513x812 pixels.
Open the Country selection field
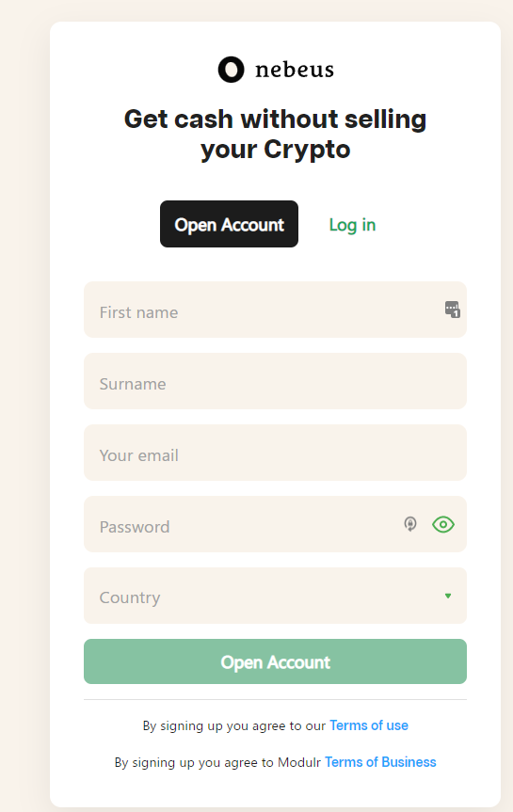(275, 596)
